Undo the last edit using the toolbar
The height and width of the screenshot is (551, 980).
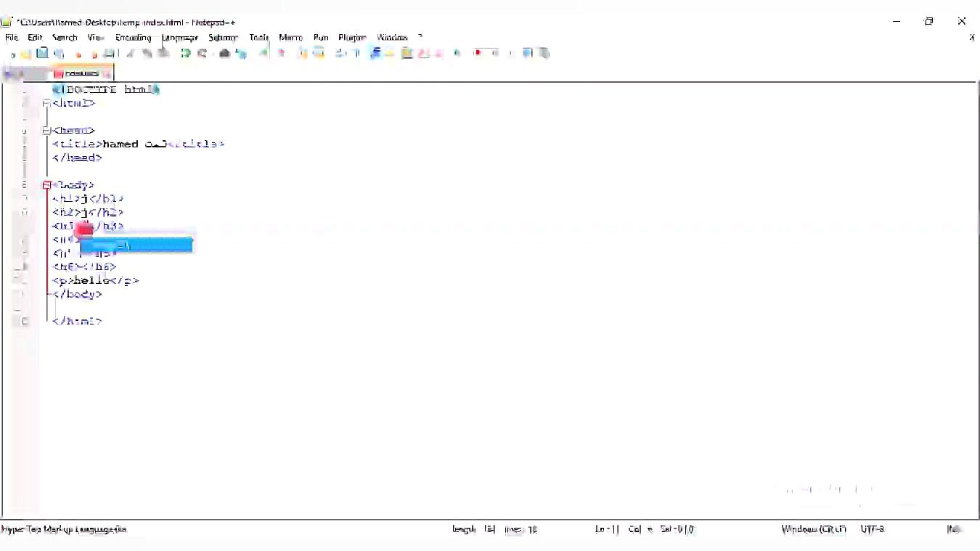186,53
